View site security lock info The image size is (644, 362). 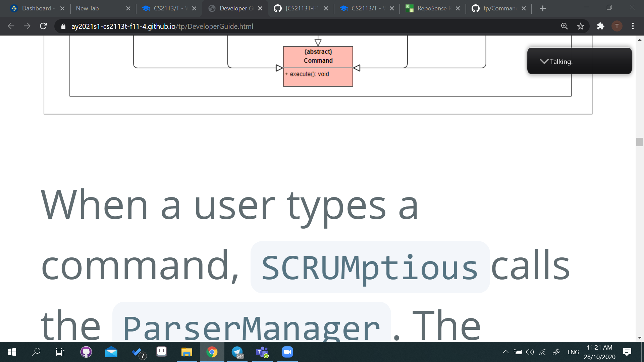[63, 26]
